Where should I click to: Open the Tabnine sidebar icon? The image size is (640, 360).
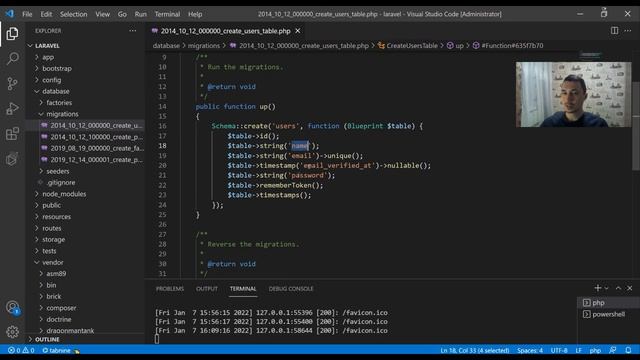pyautogui.click(x=12, y=159)
